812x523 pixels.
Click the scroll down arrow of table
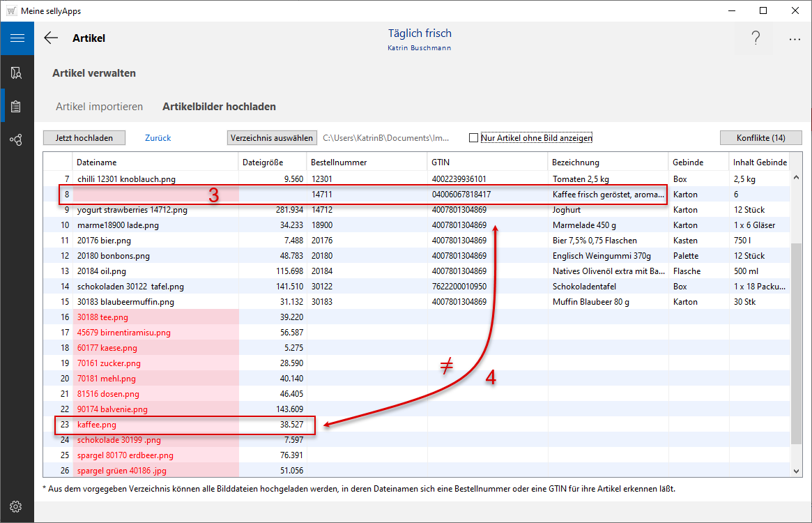797,471
